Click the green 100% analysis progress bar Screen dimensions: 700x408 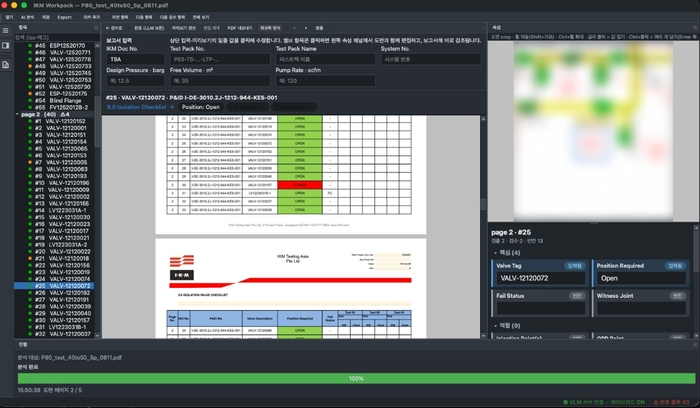click(356, 379)
